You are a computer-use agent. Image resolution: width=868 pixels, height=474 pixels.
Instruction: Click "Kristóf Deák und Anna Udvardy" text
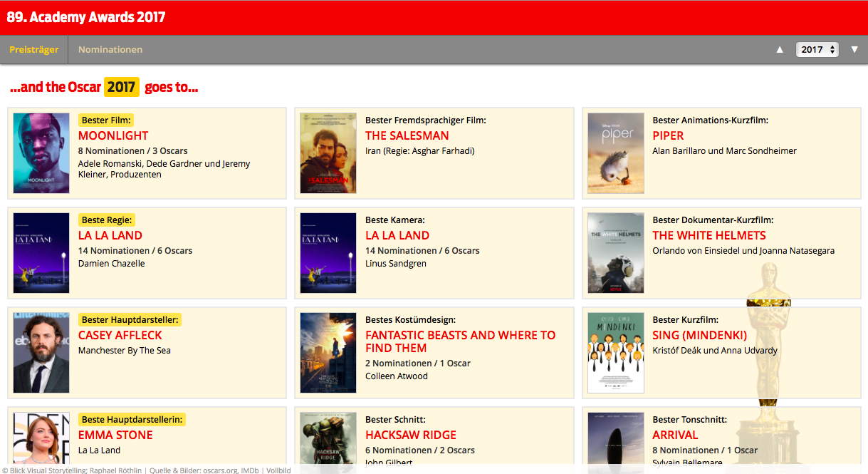coord(715,351)
